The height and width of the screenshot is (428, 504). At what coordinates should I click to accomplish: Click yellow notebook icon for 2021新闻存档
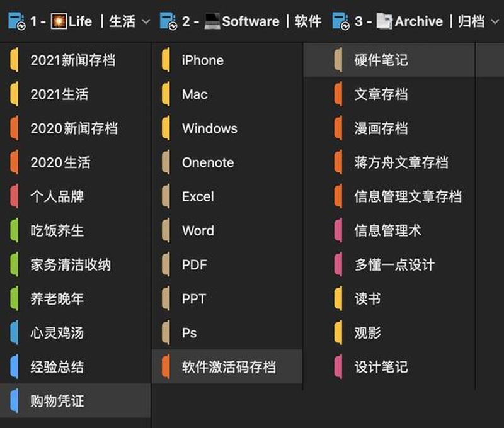[x=14, y=59]
